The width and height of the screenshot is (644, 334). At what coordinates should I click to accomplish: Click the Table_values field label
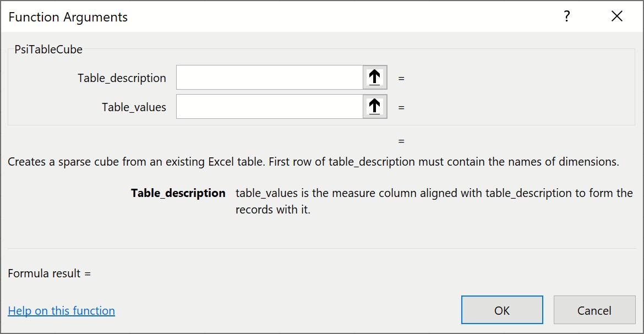(134, 107)
